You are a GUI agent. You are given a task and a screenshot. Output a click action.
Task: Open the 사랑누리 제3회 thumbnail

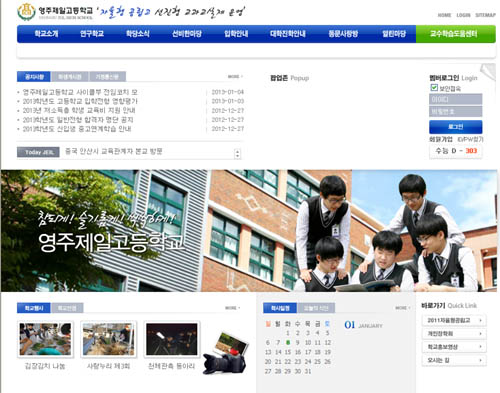tap(108, 339)
